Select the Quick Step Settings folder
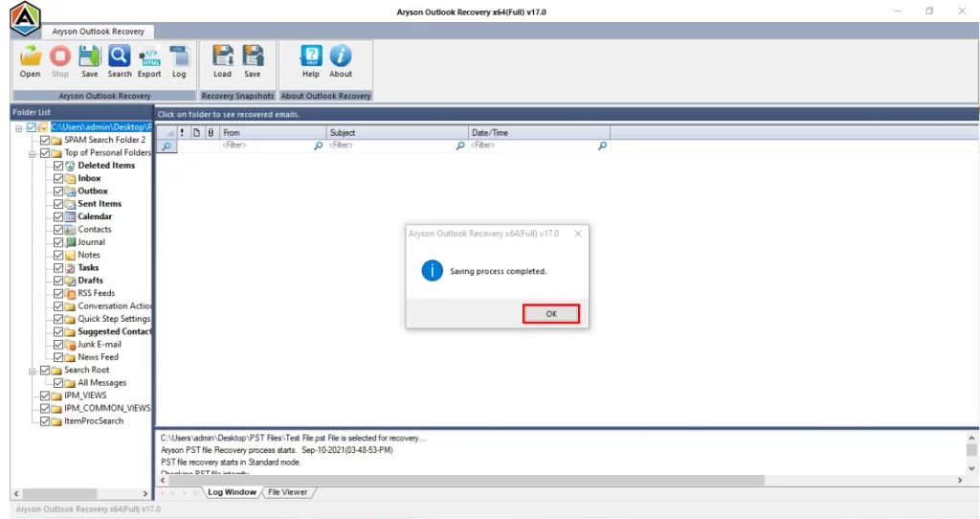Screen dimensions: 980x519 pyautogui.click(x=114, y=319)
